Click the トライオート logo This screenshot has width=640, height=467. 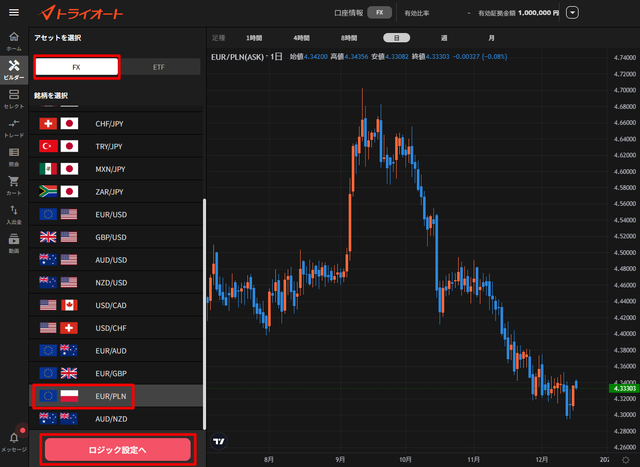[x=80, y=13]
